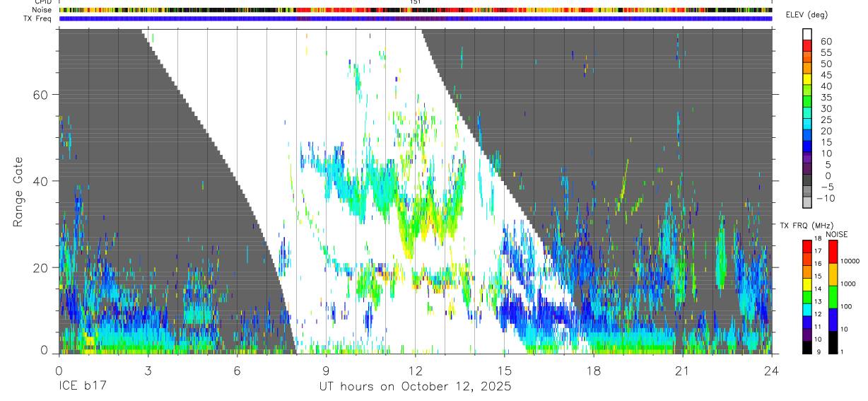Click the black swatch in NOISE scale

833,342
